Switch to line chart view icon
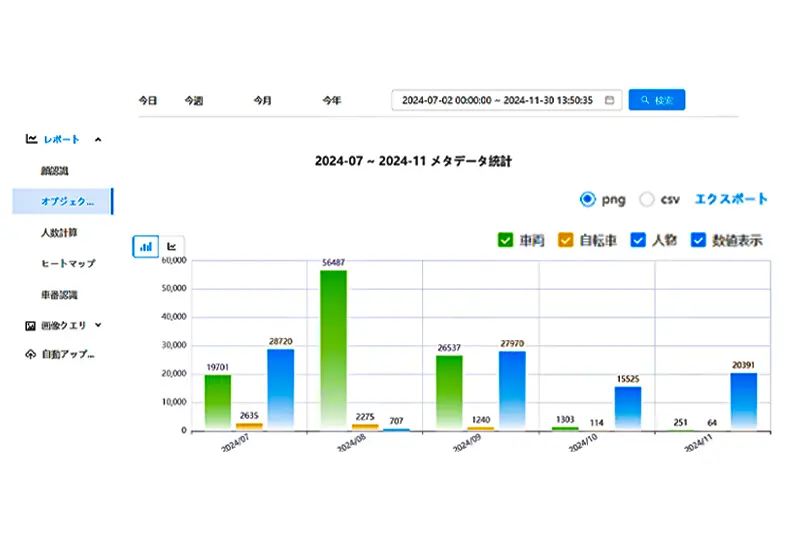Screen dimensions: 800x540 (x=172, y=245)
